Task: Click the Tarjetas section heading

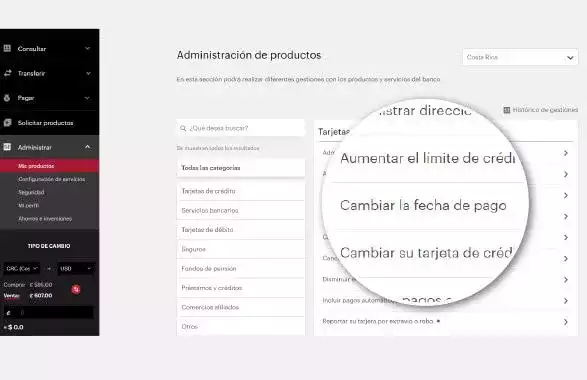Action: point(334,132)
